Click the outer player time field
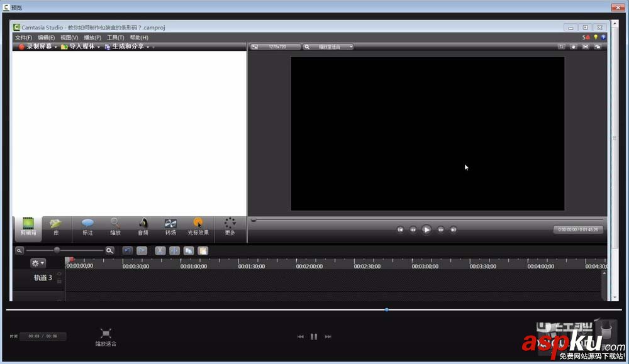 [x=43, y=336]
